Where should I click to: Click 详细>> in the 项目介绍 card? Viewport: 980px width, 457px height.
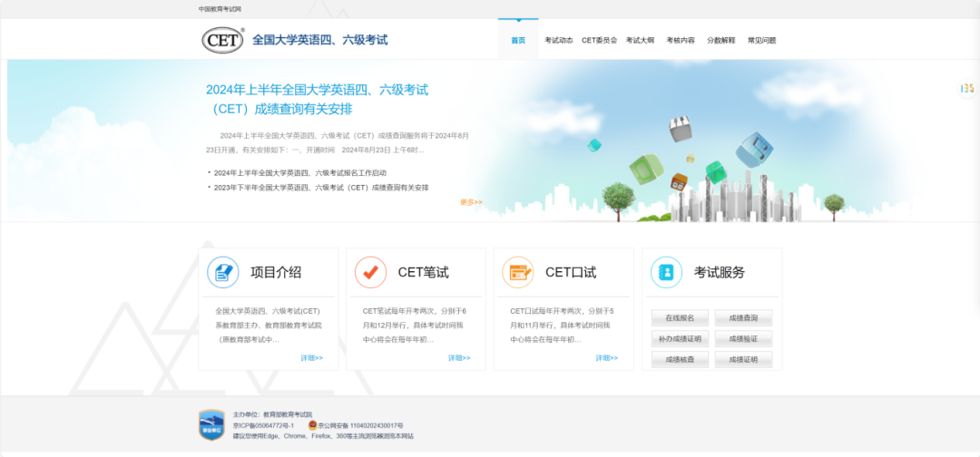click(312, 358)
